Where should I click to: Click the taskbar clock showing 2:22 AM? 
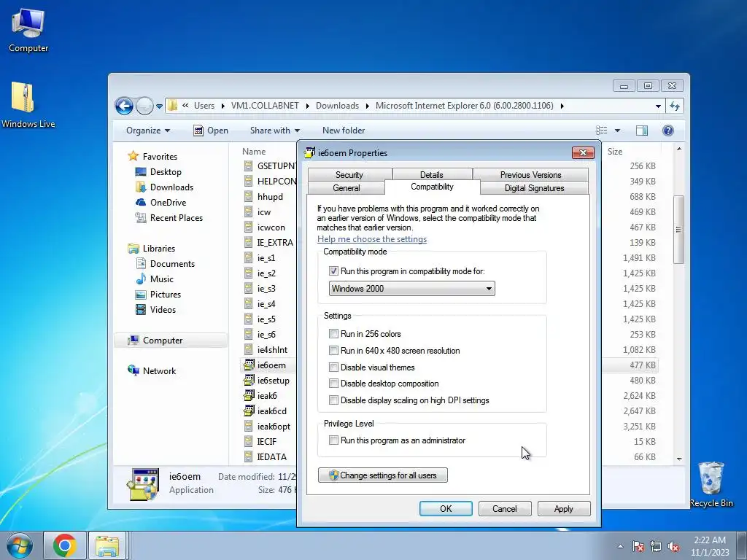click(710, 546)
